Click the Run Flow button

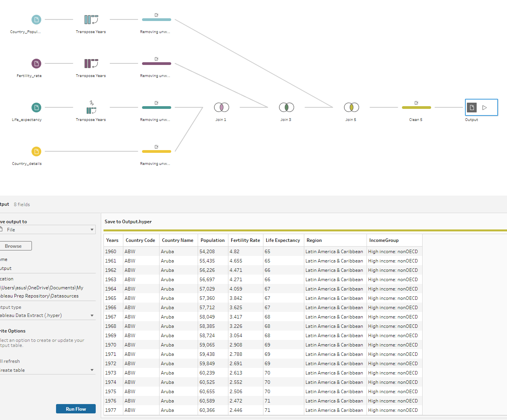76,409
